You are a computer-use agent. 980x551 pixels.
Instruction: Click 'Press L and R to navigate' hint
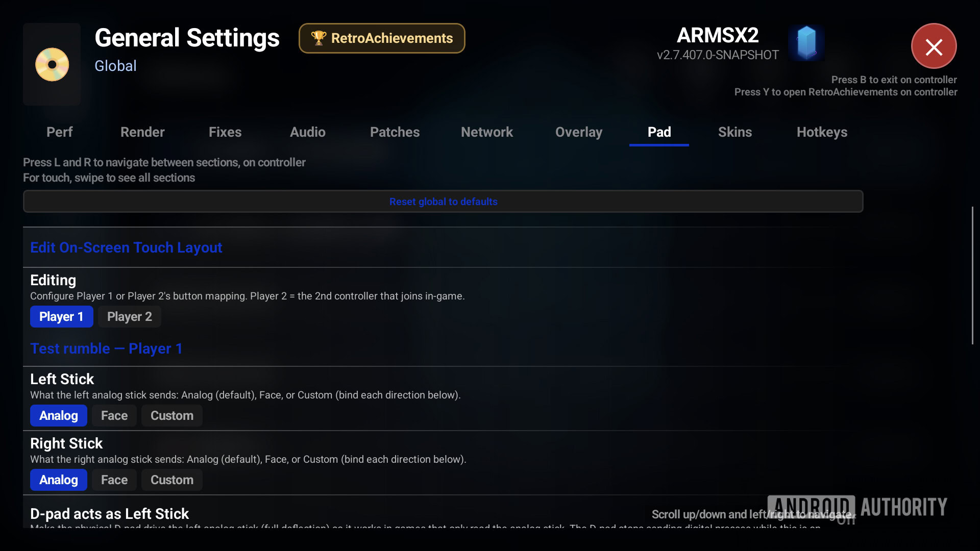(164, 162)
